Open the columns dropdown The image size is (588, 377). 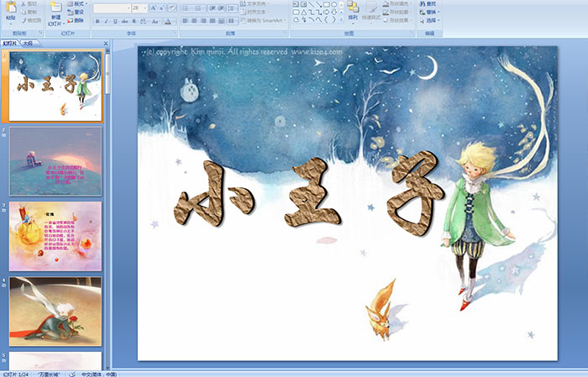click(x=233, y=21)
